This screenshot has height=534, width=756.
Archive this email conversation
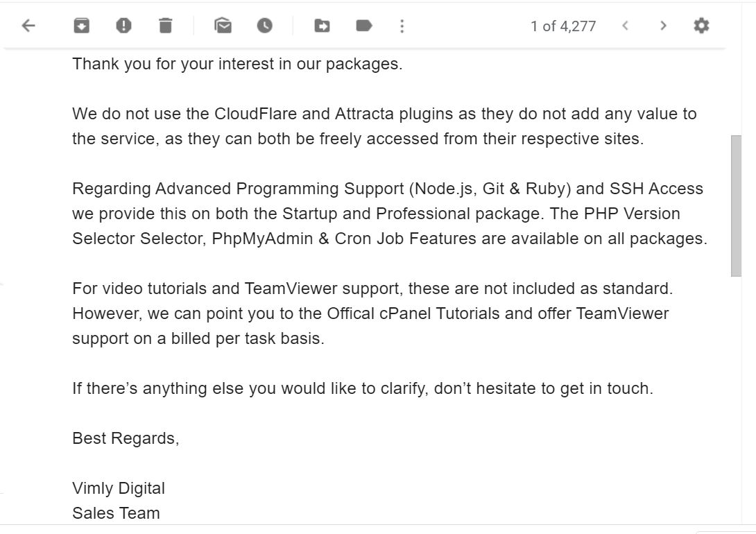point(81,26)
